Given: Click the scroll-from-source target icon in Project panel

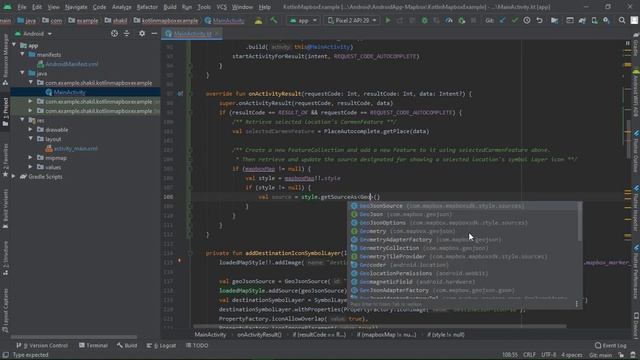Looking at the screenshot, I should (114, 33).
